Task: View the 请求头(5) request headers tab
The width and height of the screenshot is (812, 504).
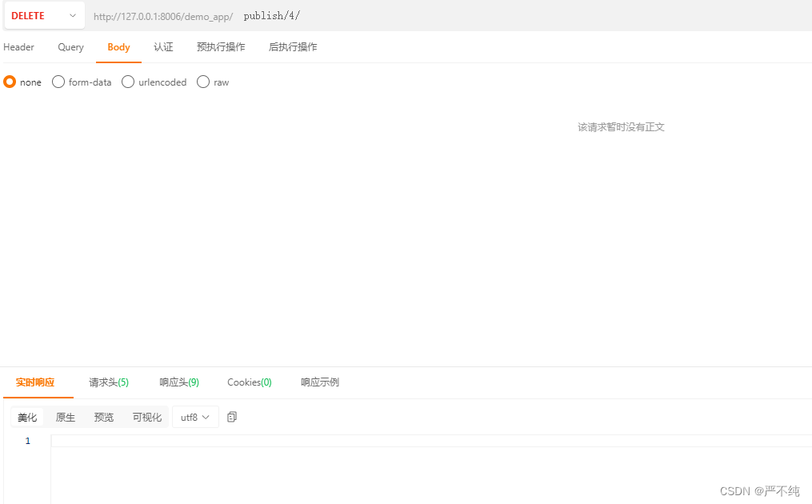Action: 108,382
